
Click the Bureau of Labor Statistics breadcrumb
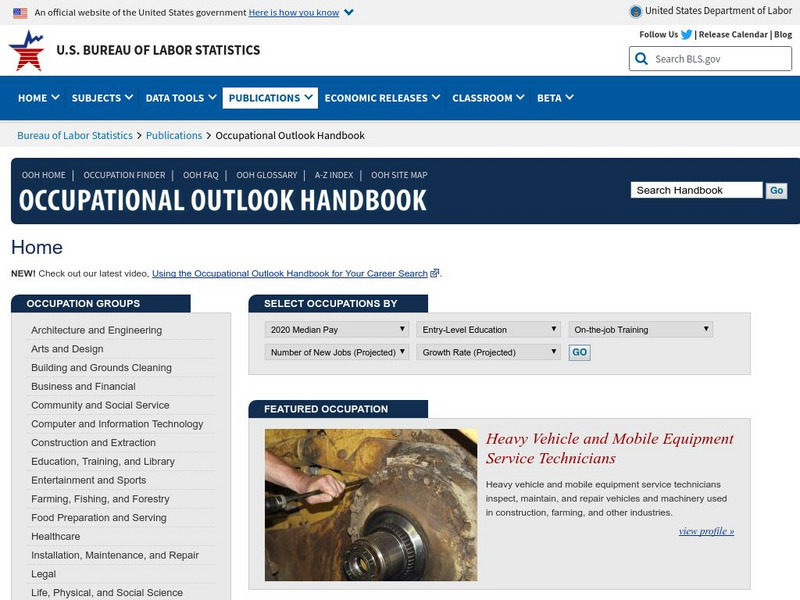pos(74,135)
